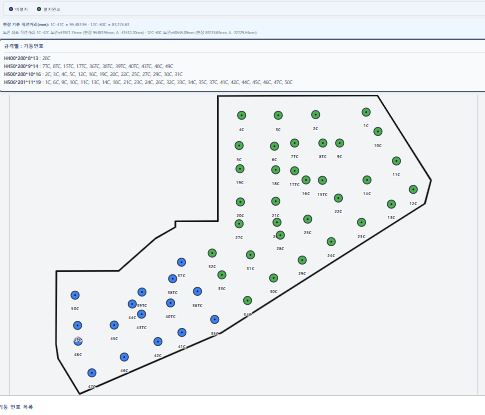
Task: Select the green column marker 15TC
Action: [322, 181]
